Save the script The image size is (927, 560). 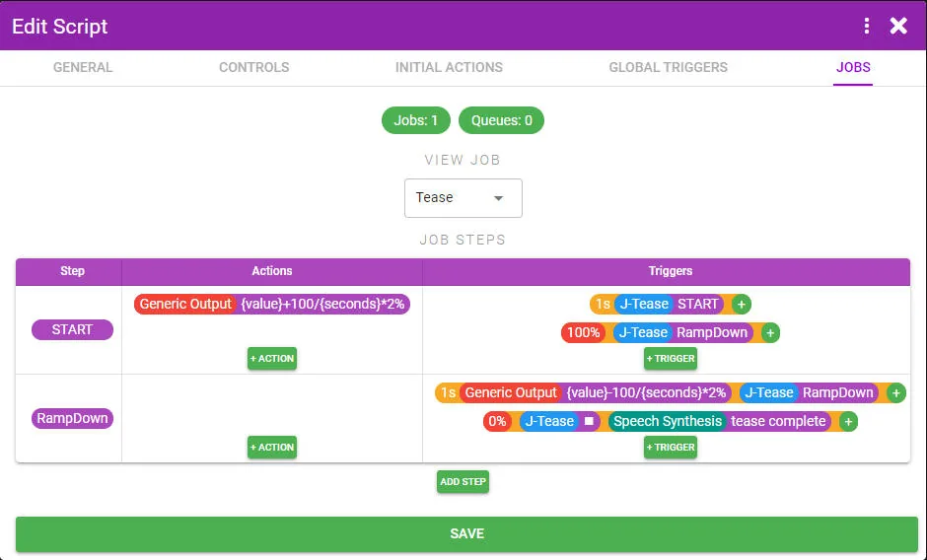(x=466, y=534)
